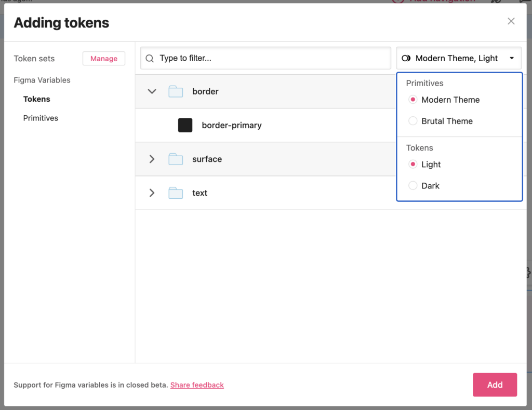Click the theme mode icon beside Modern Theme
The height and width of the screenshot is (410, 532).
(406, 59)
